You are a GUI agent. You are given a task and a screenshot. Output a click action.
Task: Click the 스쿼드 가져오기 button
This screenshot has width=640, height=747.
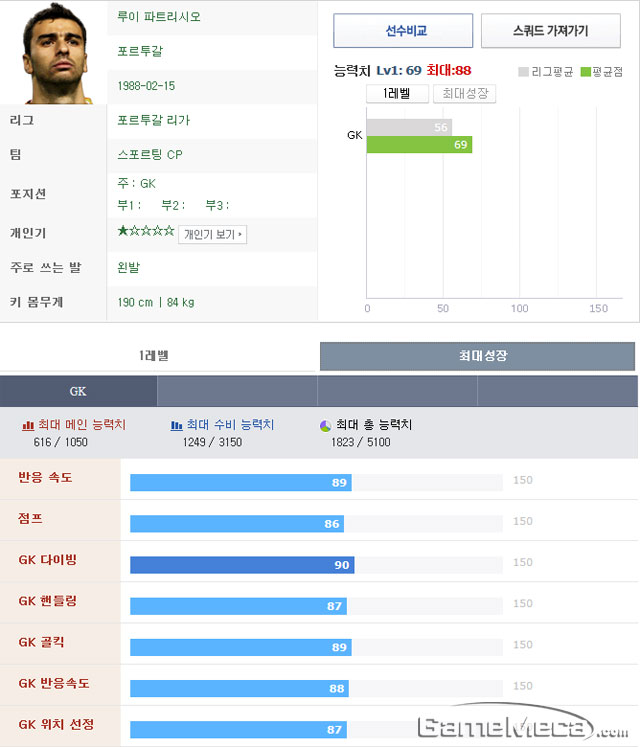click(x=551, y=31)
